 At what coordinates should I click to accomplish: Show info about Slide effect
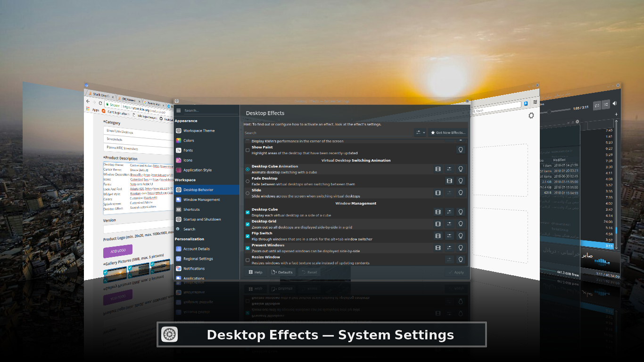(461, 193)
